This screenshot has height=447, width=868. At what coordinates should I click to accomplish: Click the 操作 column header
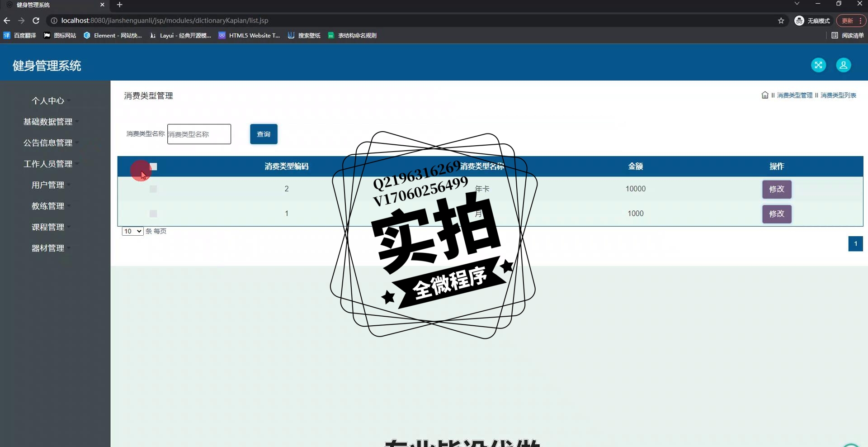coord(777,166)
